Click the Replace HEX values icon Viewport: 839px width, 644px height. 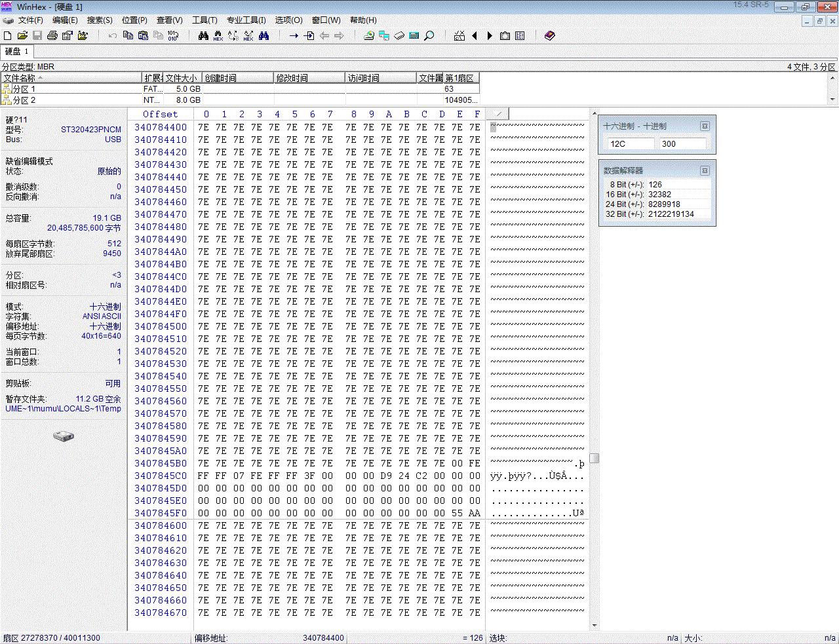248,35
